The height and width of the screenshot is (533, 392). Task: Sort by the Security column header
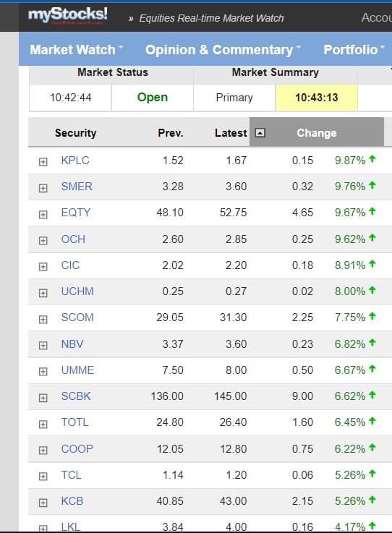(x=75, y=132)
